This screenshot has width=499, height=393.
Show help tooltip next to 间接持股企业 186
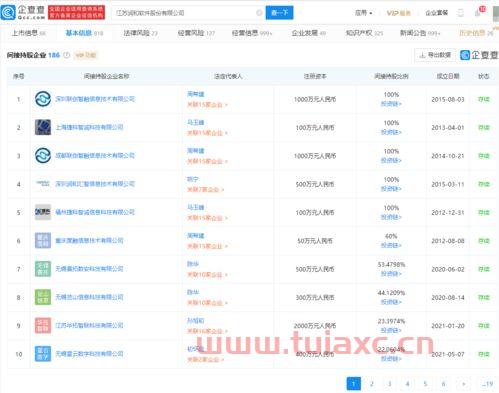[67, 55]
